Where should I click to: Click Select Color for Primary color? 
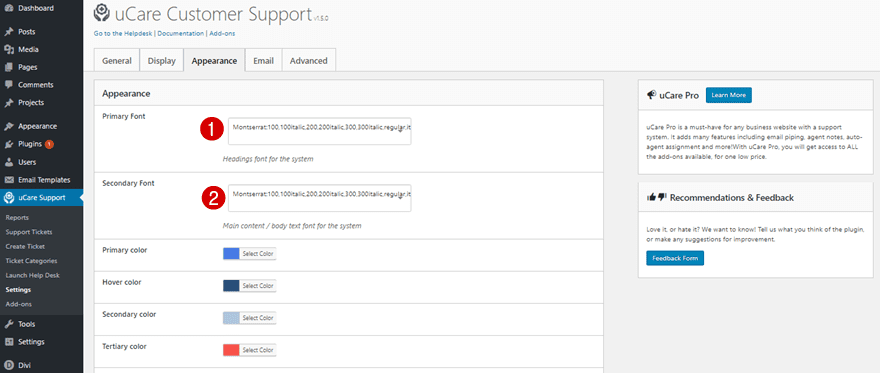(x=258, y=254)
